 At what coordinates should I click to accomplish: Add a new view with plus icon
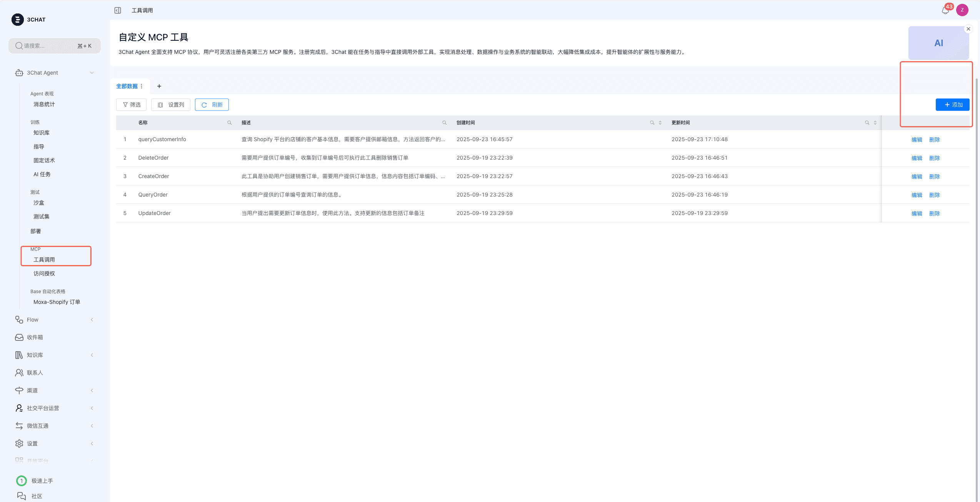(159, 86)
